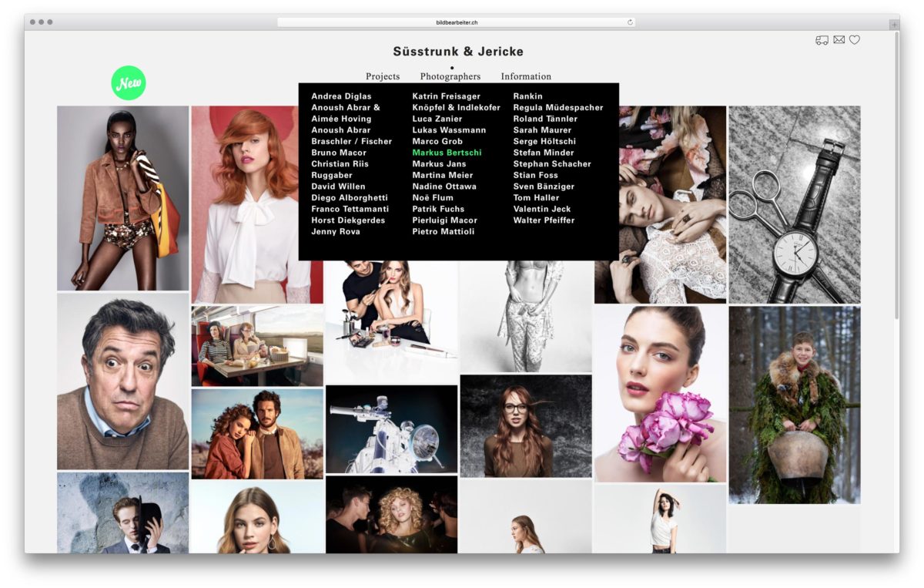
Task: Click the bildbearbeiter.ch address bar
Action: point(457,22)
